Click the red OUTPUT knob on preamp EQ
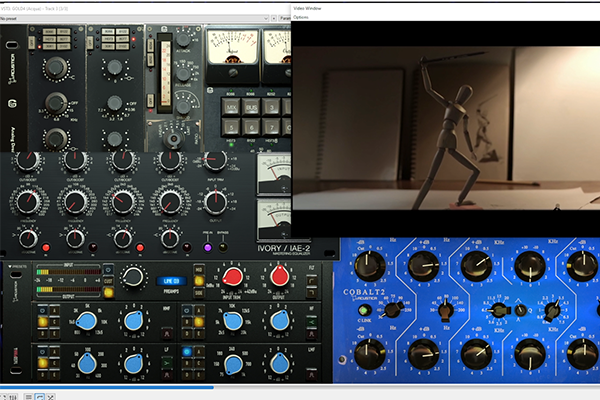The image size is (600, 400). pyautogui.click(x=280, y=276)
